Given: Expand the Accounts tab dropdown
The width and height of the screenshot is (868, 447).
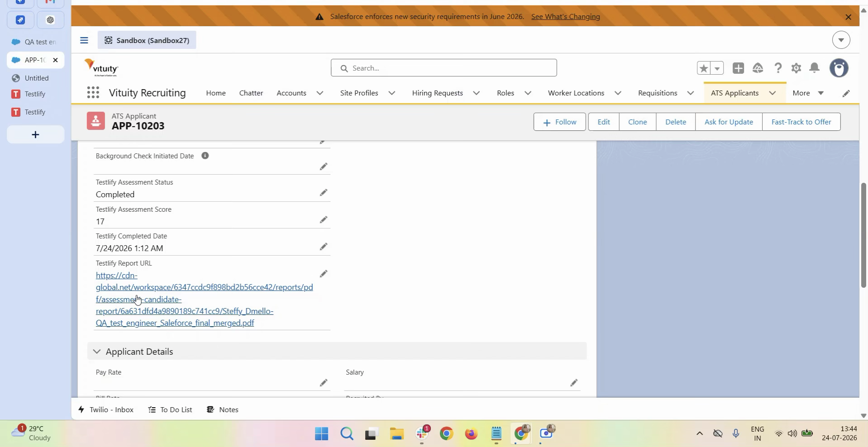Looking at the screenshot, I should coord(320,93).
